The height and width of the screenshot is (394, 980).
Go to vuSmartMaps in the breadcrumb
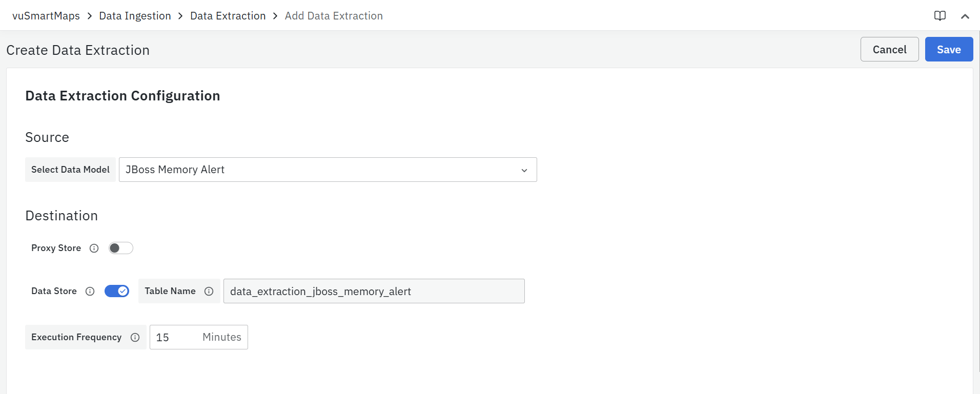click(46, 16)
